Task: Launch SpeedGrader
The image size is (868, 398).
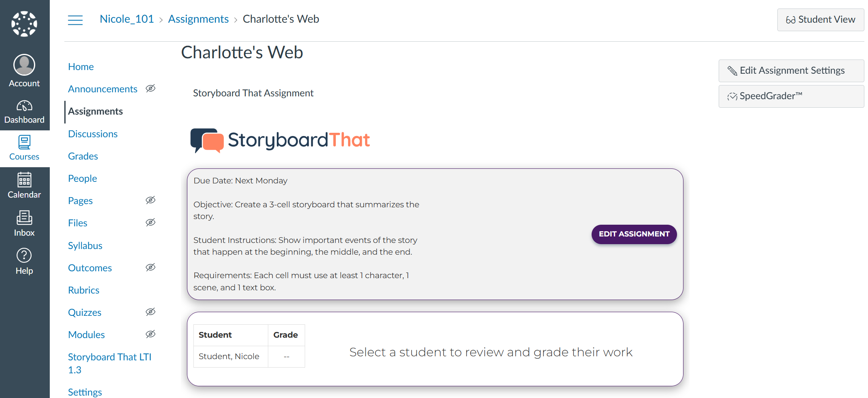Action: coord(791,96)
